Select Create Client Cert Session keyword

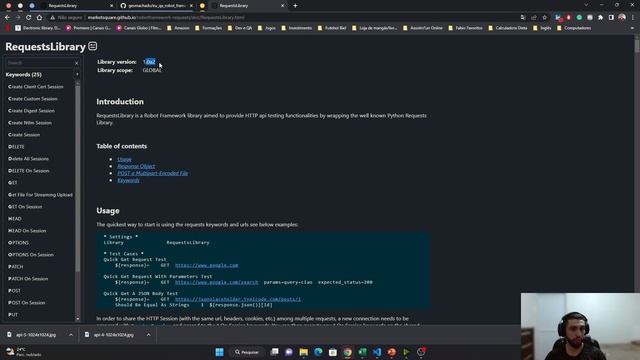click(36, 87)
